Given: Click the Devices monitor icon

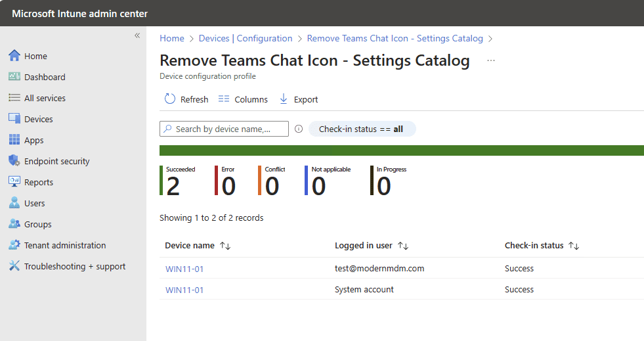Looking at the screenshot, I should coord(14,118).
